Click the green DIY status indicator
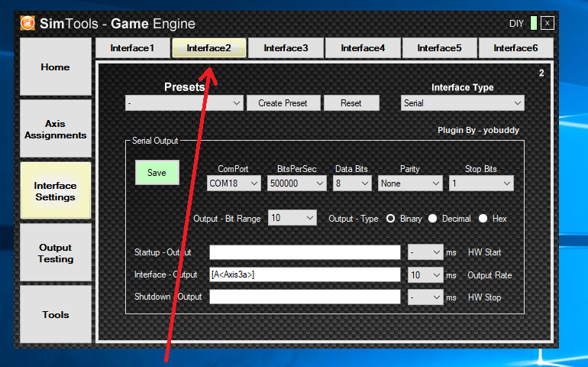Image resolution: width=588 pixels, height=367 pixels. pyautogui.click(x=534, y=23)
